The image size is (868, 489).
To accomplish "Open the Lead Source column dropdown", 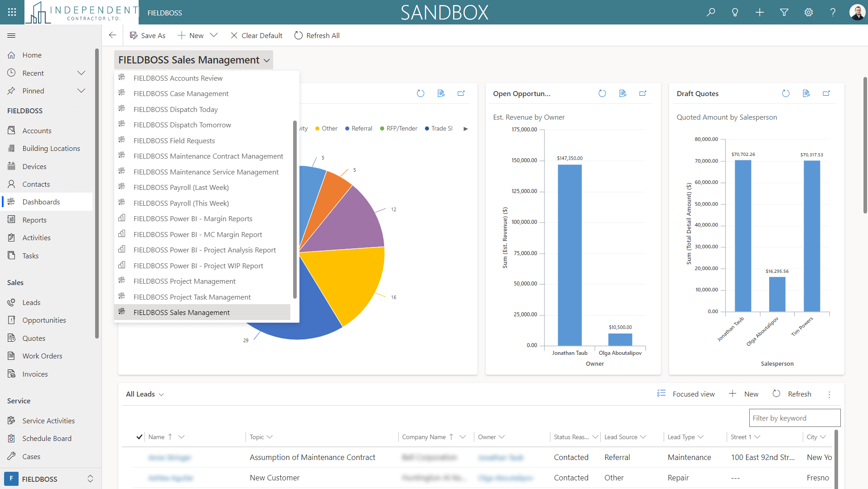I will click(x=643, y=437).
